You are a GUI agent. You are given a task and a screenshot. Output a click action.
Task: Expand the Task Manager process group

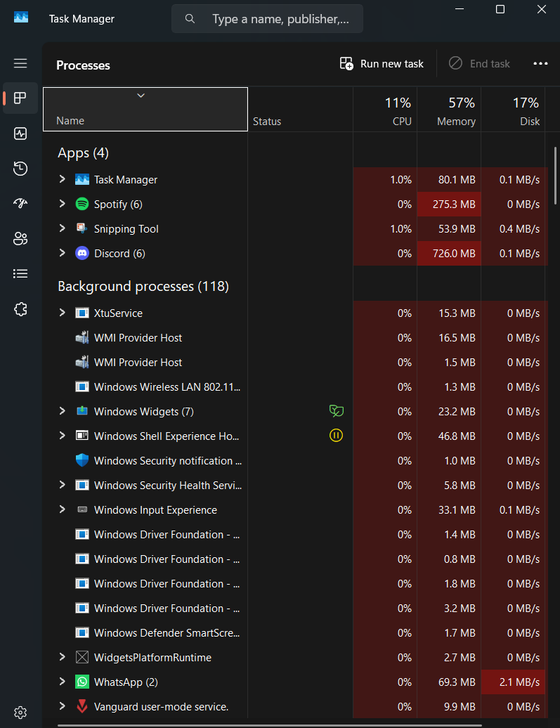click(63, 178)
